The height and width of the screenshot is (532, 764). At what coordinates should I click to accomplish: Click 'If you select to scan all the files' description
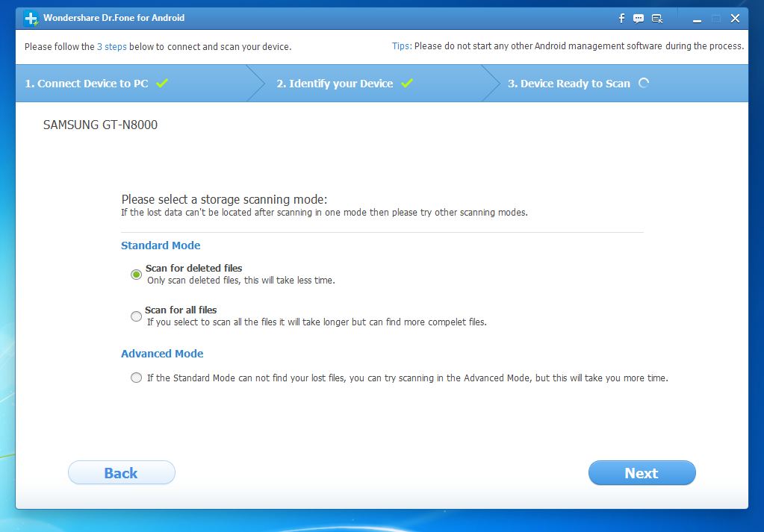[x=317, y=322]
